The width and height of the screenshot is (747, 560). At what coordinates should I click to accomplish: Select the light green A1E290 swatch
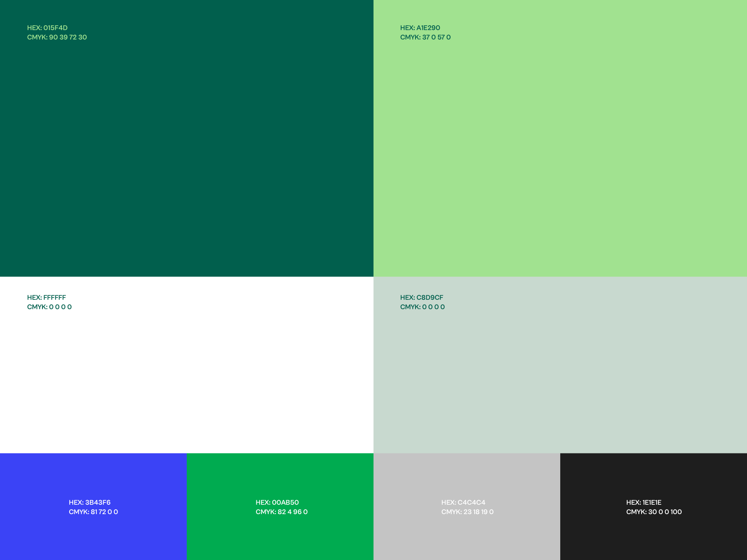click(560, 138)
